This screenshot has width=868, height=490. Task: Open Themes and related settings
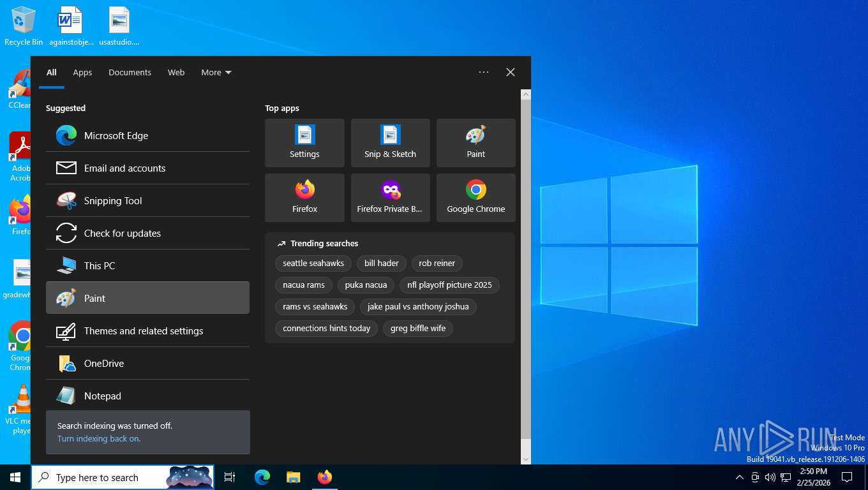147,330
